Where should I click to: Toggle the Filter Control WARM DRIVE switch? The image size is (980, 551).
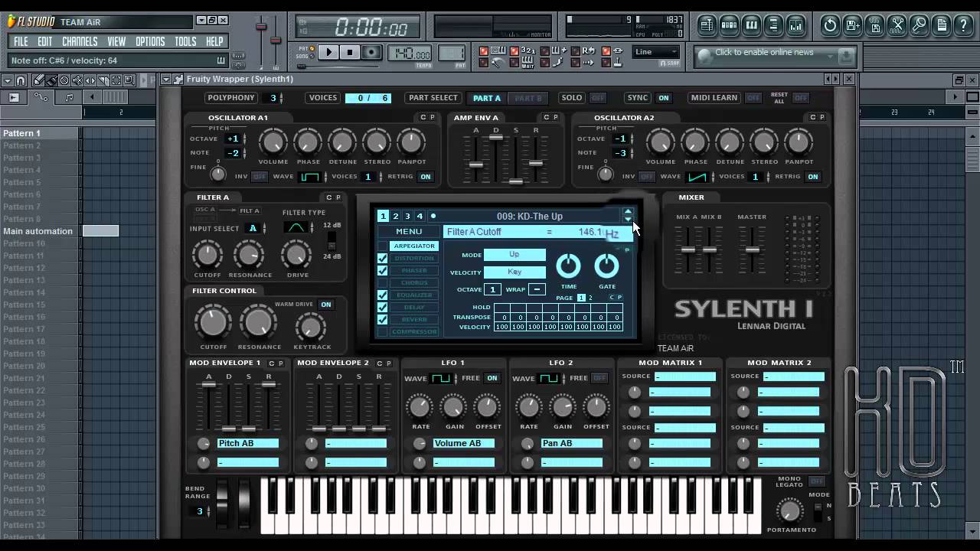point(325,305)
